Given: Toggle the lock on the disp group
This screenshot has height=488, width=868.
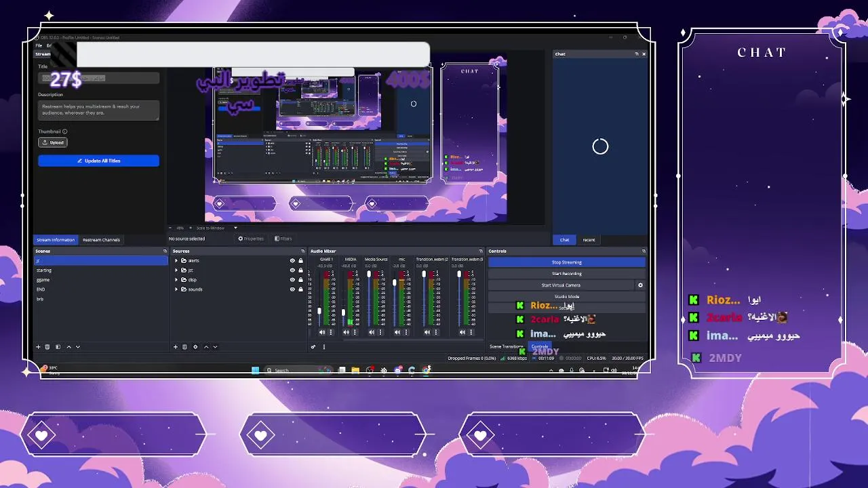Looking at the screenshot, I should [x=300, y=280].
